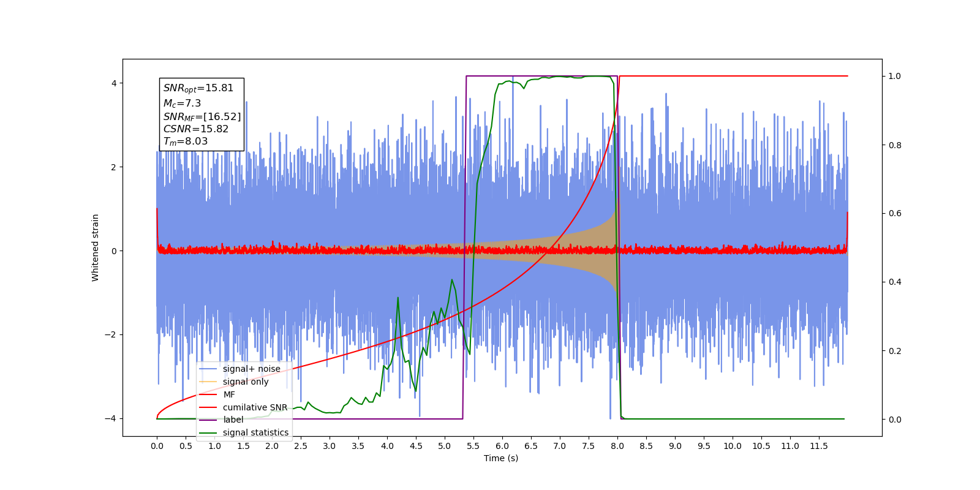Click the 0.0 x-axis tick label
The width and height of the screenshot is (980, 490).
(x=157, y=446)
